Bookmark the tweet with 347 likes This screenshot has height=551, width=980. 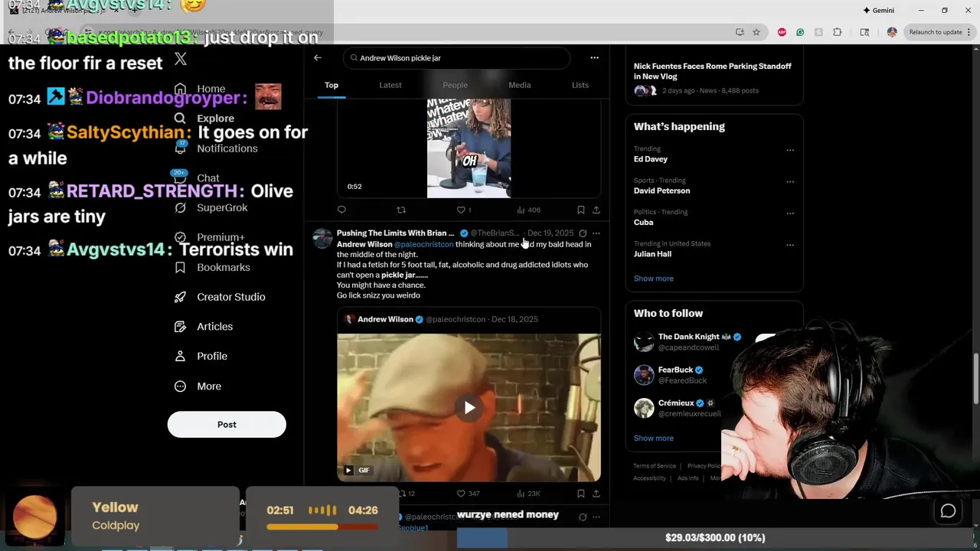pyautogui.click(x=580, y=494)
